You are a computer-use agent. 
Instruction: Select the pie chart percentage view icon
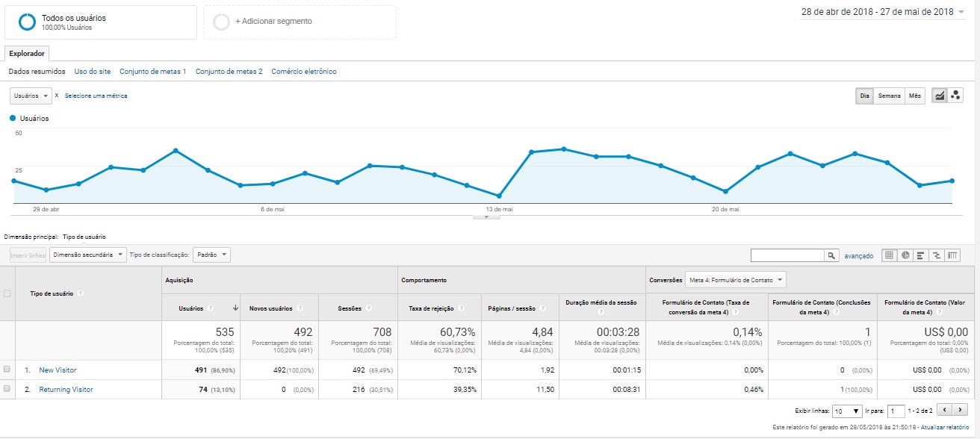pyautogui.click(x=905, y=255)
